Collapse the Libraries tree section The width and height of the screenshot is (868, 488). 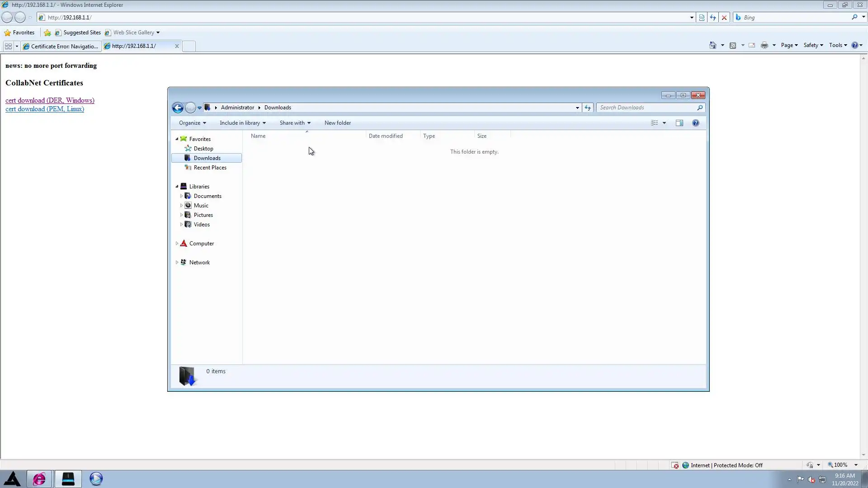[177, 186]
